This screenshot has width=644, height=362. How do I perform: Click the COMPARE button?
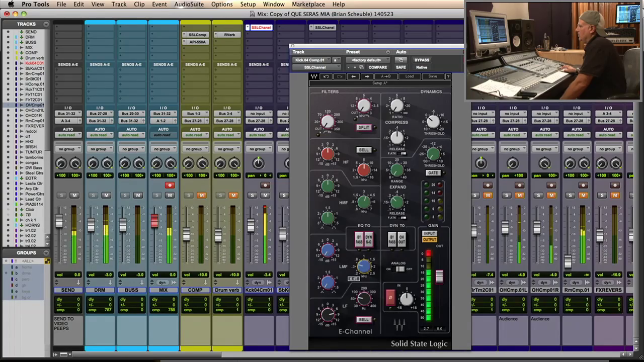(377, 67)
